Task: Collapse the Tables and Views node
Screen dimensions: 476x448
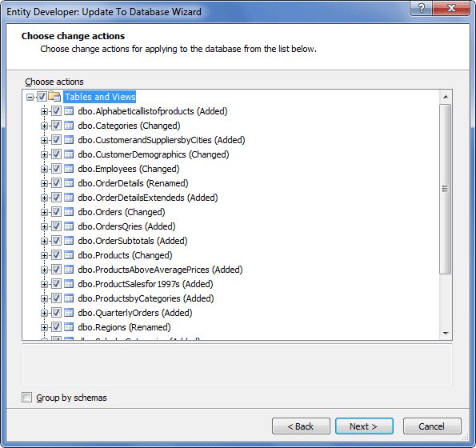Action: tap(30, 97)
